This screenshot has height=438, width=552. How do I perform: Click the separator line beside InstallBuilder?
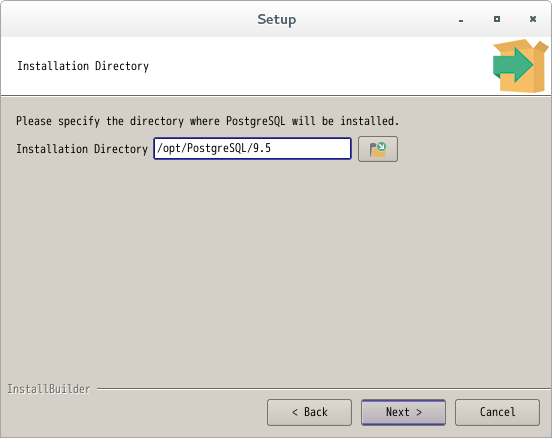tap(323, 389)
